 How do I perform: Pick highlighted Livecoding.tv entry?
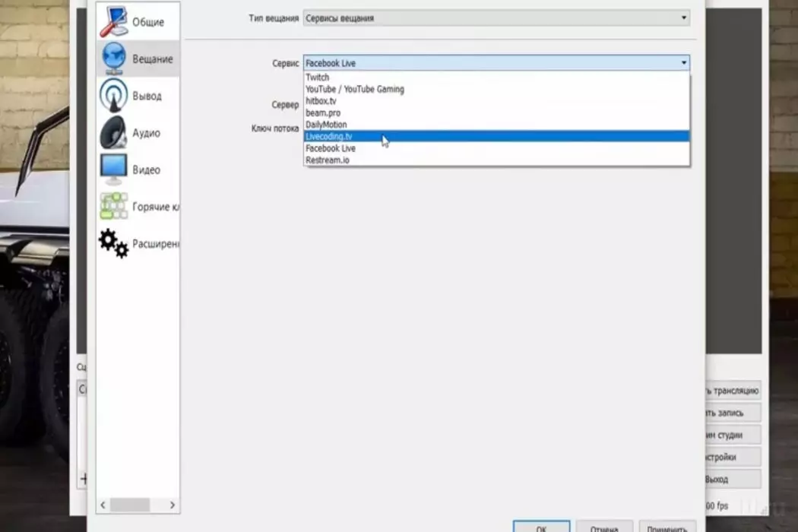496,136
